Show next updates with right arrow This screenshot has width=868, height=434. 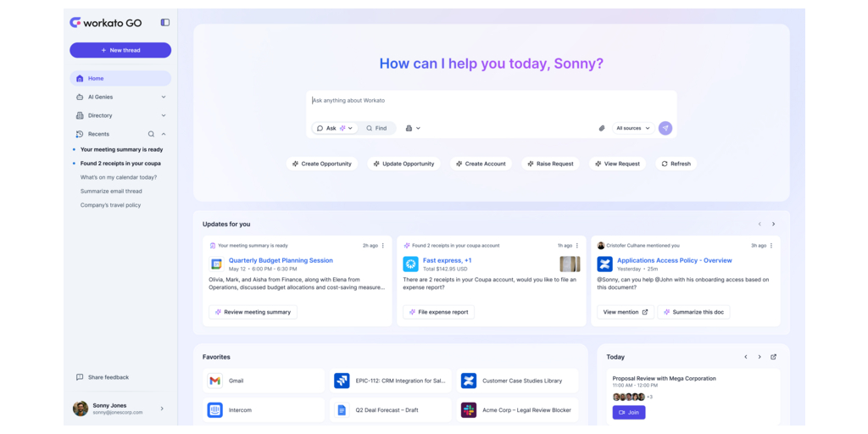coord(773,224)
